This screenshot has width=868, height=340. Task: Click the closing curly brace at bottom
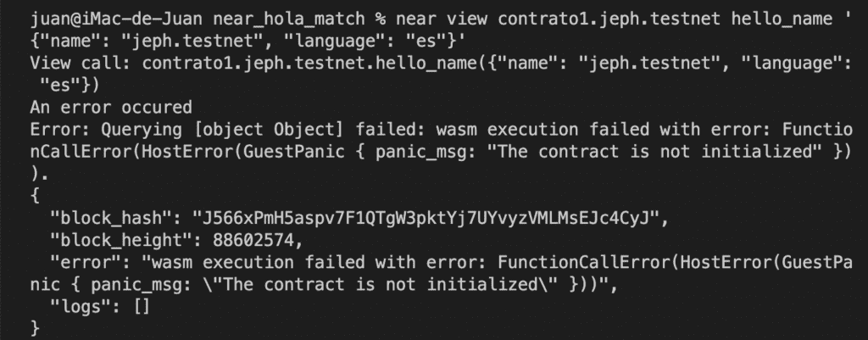[35, 328]
